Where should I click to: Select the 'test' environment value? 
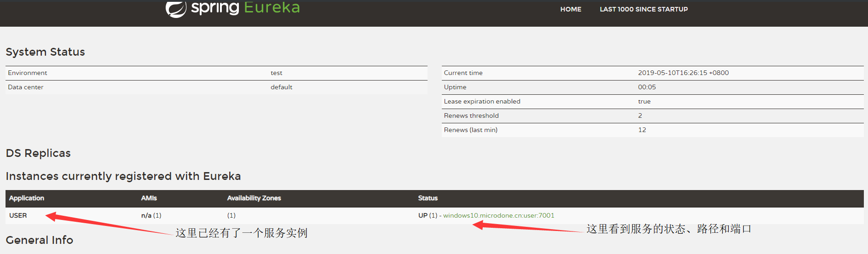pyautogui.click(x=276, y=73)
